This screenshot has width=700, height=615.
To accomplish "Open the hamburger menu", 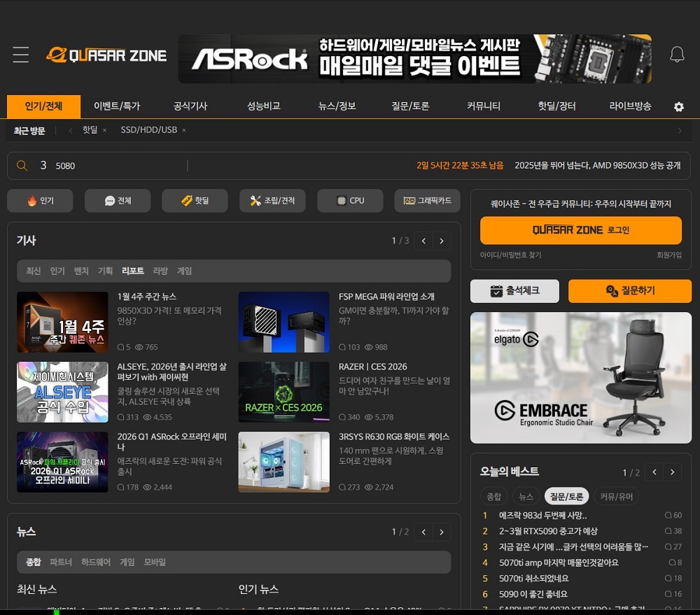I will (x=21, y=55).
